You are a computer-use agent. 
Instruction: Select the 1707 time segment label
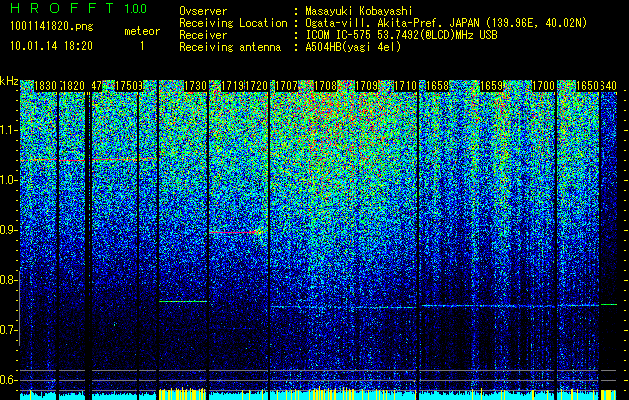coord(286,86)
